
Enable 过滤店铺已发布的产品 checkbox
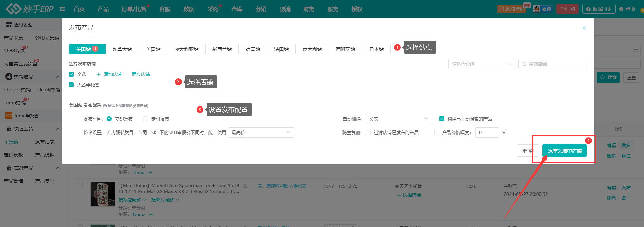pyautogui.click(x=368, y=133)
